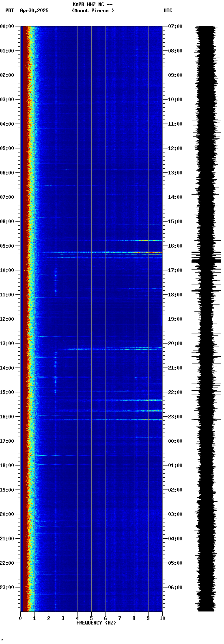Click the '20:00' UTC time label
Screen dimensions: 224x644
175,344
